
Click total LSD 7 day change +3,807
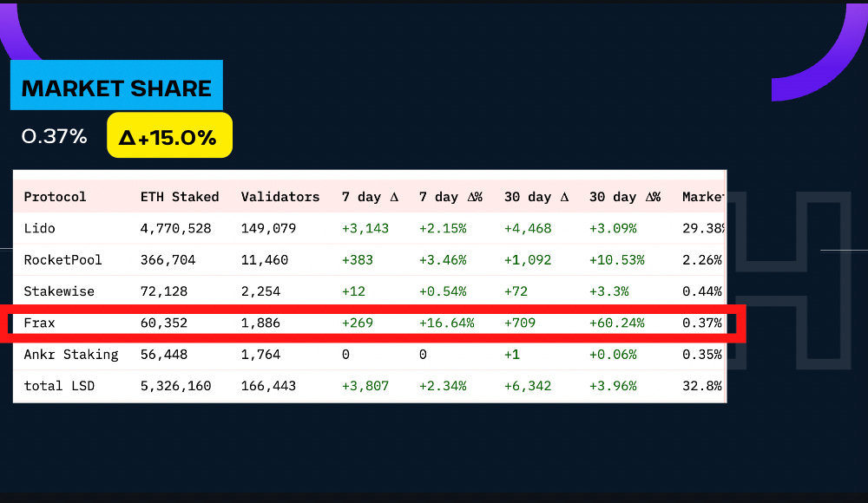coord(365,386)
